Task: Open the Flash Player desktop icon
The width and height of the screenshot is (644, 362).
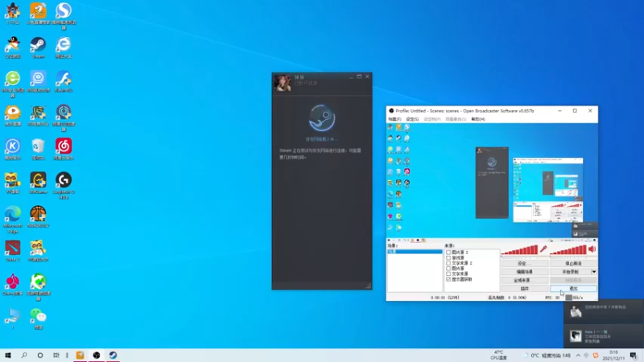Action: point(64,80)
